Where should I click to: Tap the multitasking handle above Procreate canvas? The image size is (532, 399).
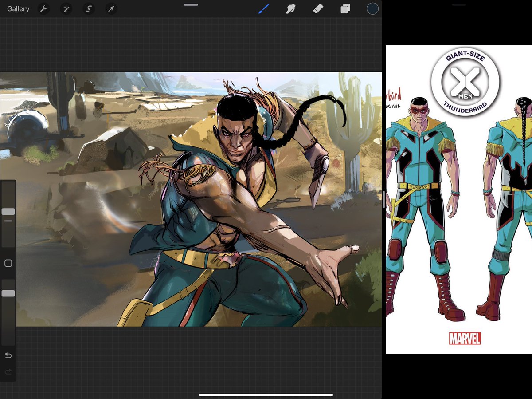point(191,4)
